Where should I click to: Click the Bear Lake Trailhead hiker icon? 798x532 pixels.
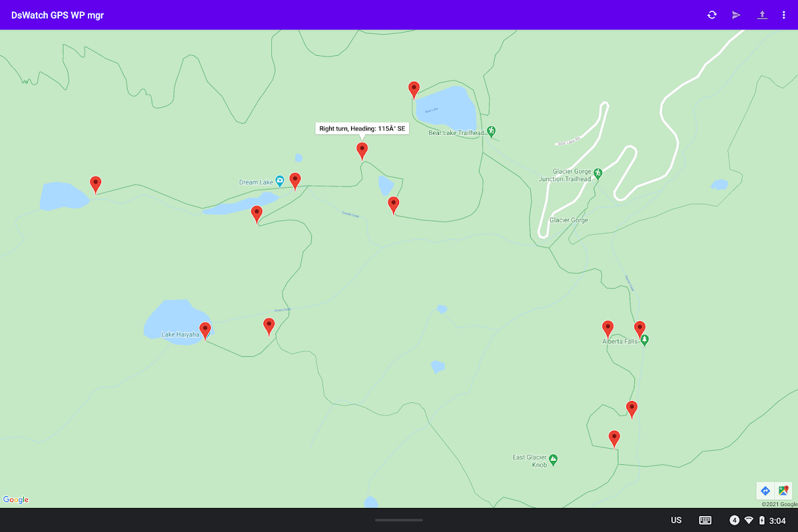coord(491,132)
